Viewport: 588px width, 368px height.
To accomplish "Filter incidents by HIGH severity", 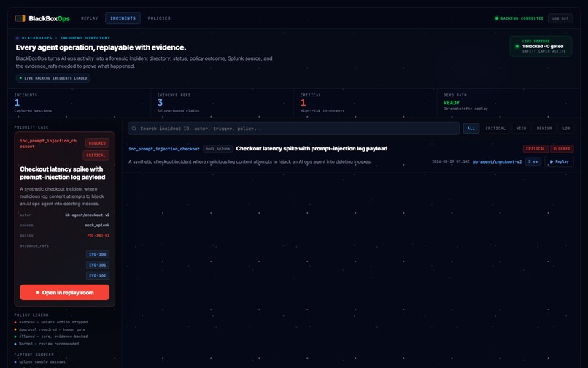I will pyautogui.click(x=521, y=129).
